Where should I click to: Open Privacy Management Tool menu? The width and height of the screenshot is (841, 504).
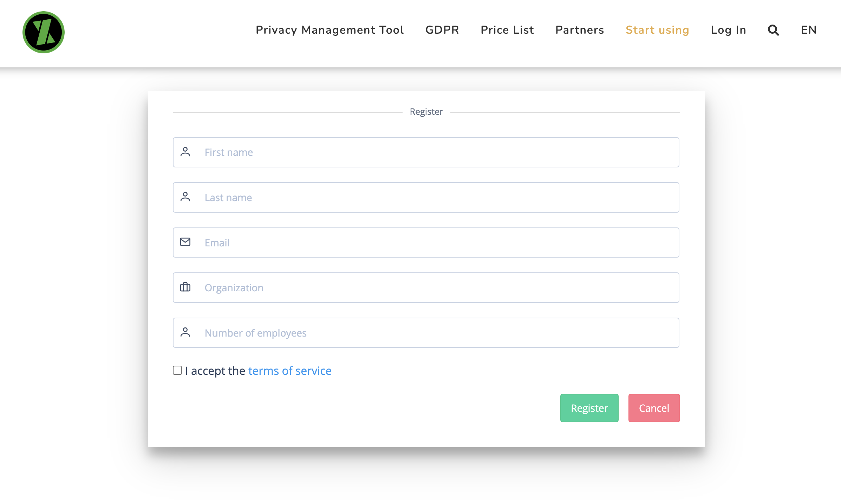[330, 30]
